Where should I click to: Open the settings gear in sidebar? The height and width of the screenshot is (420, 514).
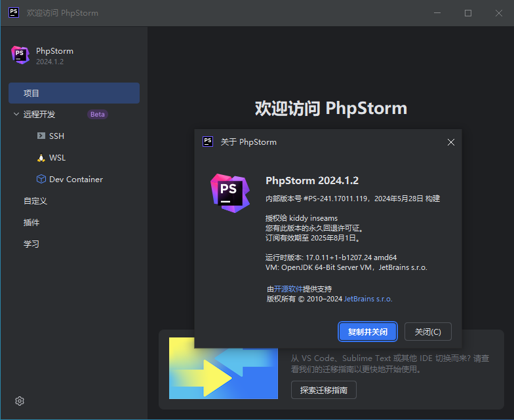tap(20, 401)
